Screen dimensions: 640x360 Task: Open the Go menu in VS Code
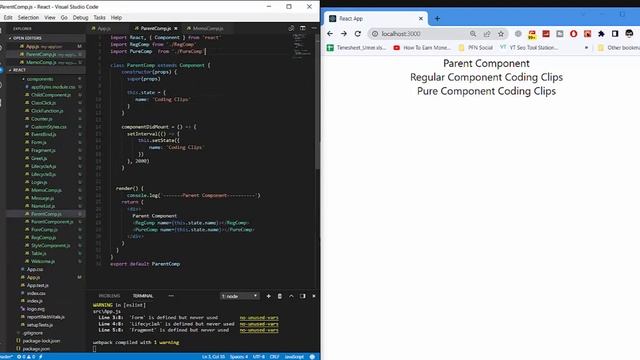(64, 18)
